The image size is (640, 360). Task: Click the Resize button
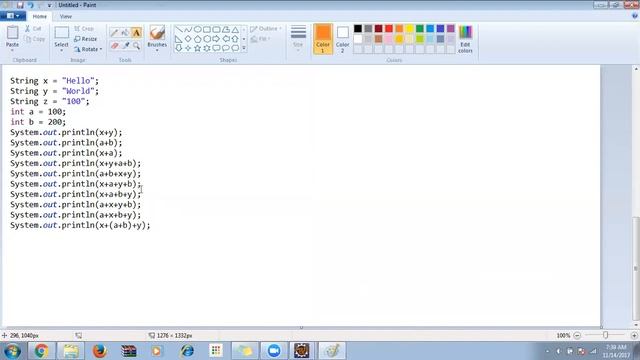coord(86,39)
